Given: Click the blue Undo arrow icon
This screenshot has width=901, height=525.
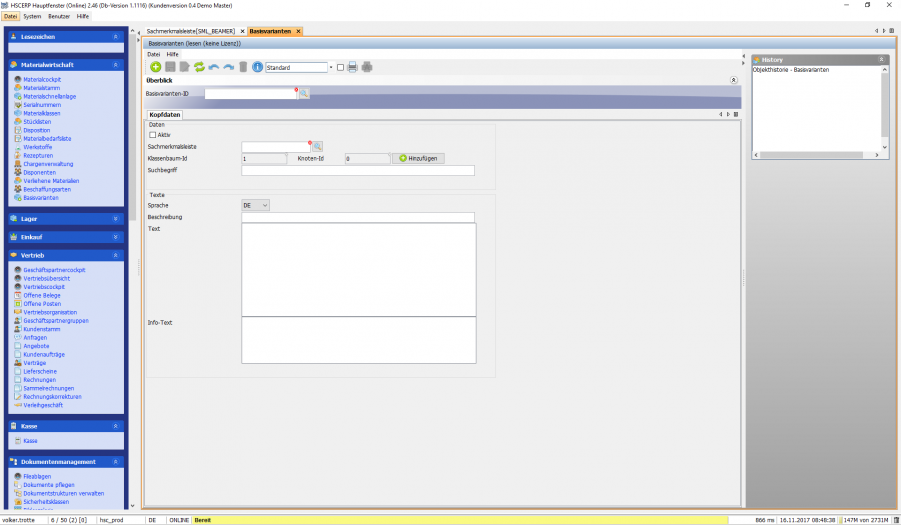Looking at the screenshot, I should click(x=214, y=67).
